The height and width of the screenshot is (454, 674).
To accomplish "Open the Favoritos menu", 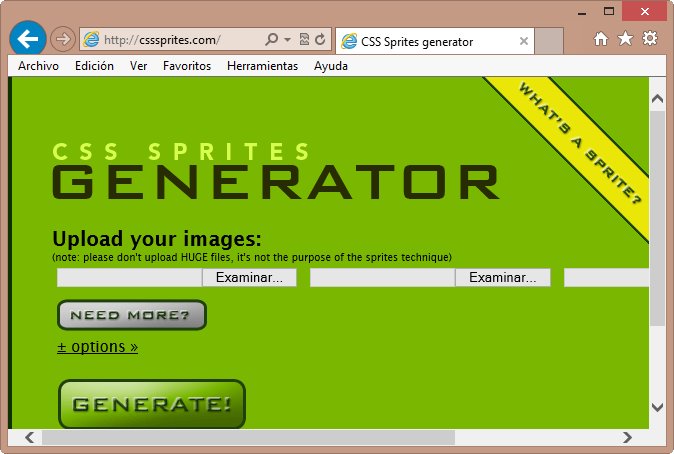I will [187, 66].
